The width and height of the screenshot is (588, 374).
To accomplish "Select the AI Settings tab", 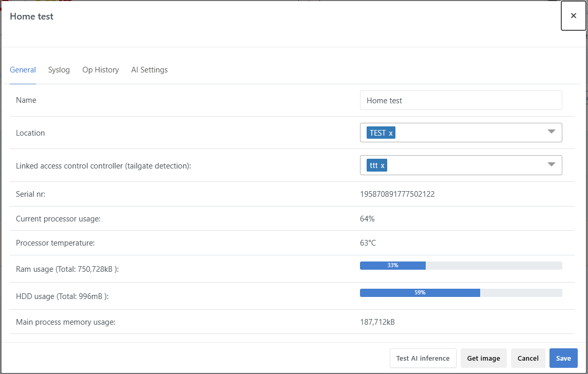I will (149, 70).
